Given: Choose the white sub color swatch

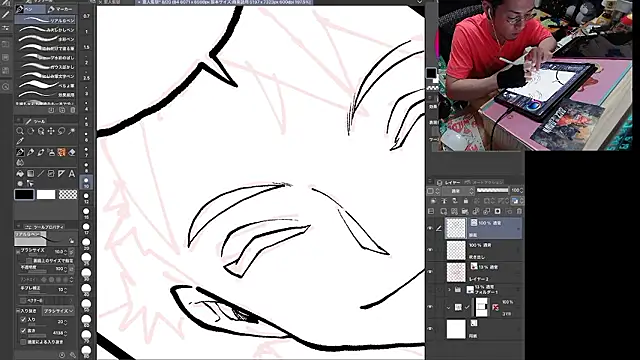Looking at the screenshot, I should 46,195.
